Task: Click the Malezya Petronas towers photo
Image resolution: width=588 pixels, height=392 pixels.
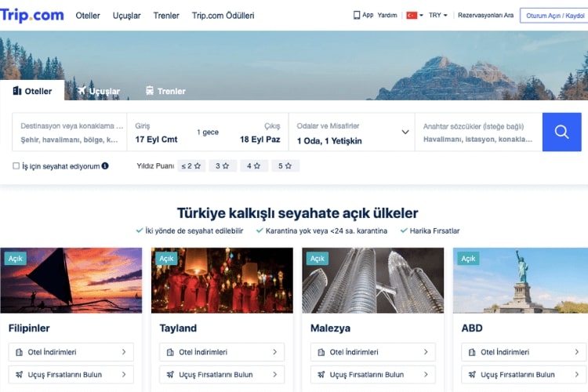Action: pos(373,280)
